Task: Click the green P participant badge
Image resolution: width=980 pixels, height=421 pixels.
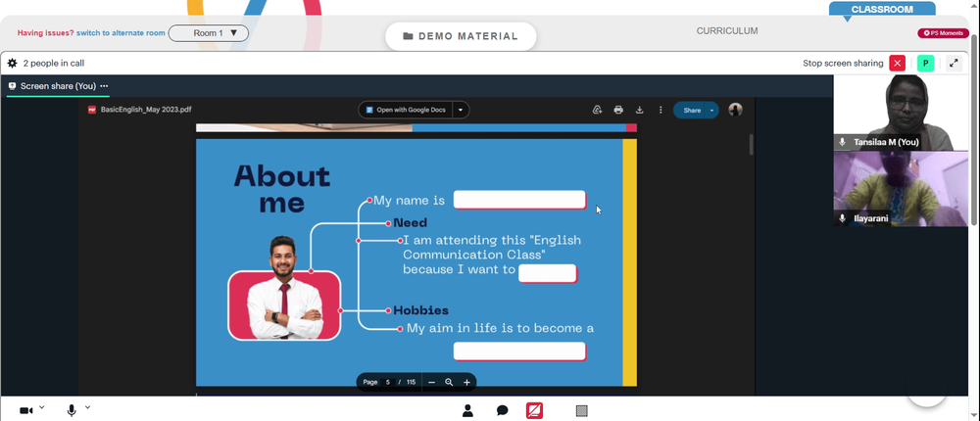Action: [926, 63]
